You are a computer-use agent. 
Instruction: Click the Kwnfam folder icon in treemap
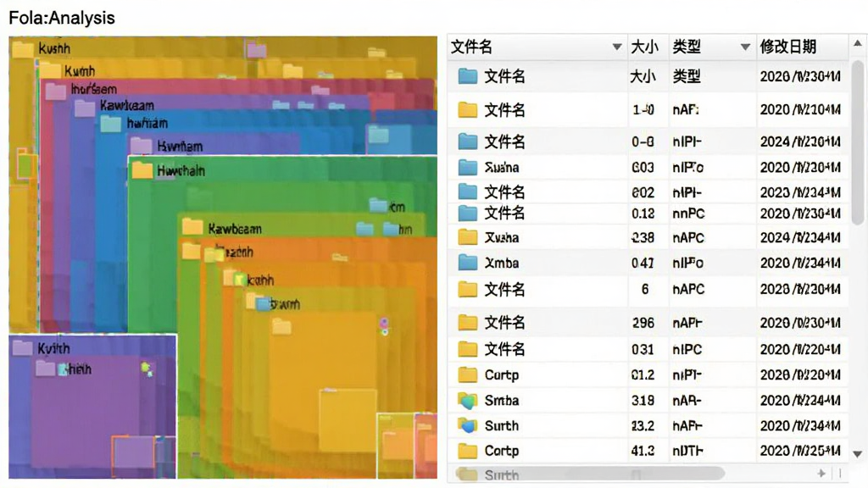142,147
